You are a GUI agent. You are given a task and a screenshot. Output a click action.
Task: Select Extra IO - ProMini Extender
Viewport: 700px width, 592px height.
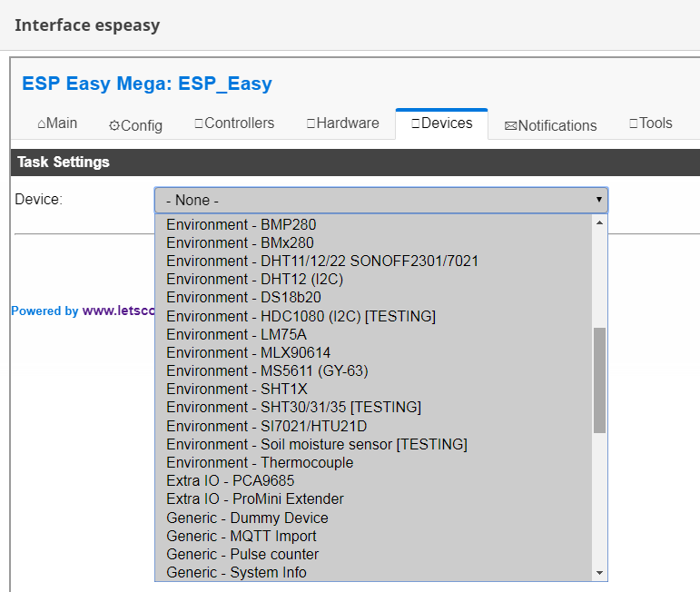(373, 499)
